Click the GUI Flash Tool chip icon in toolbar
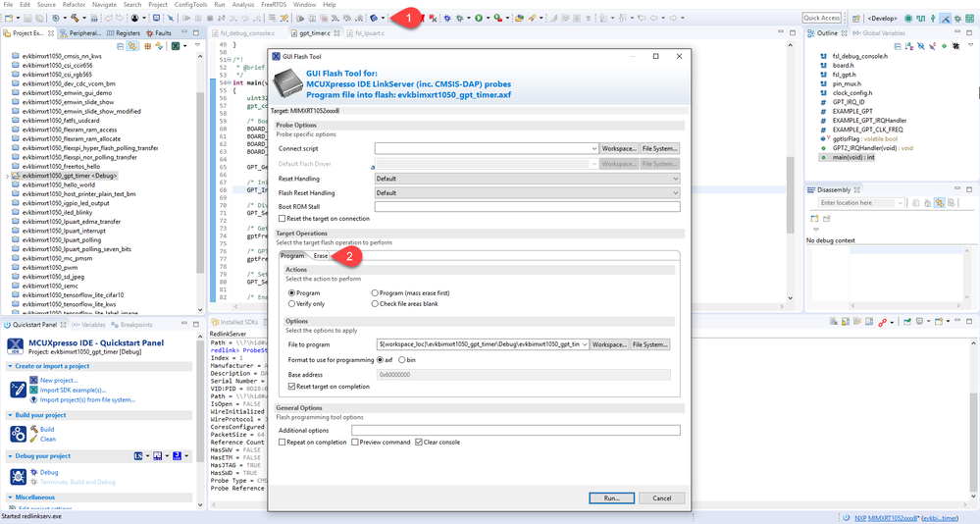The image size is (980, 524). (x=374, y=18)
